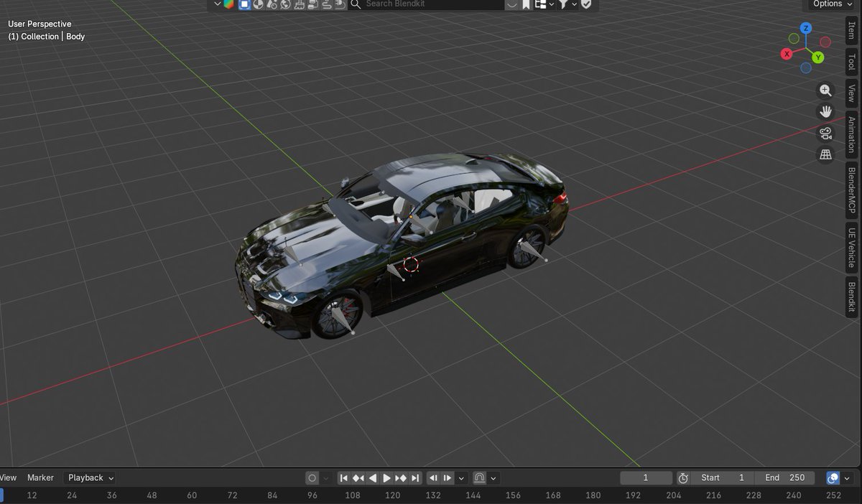
Task: Toggle the timeline snapping magnet button
Action: pos(480,478)
